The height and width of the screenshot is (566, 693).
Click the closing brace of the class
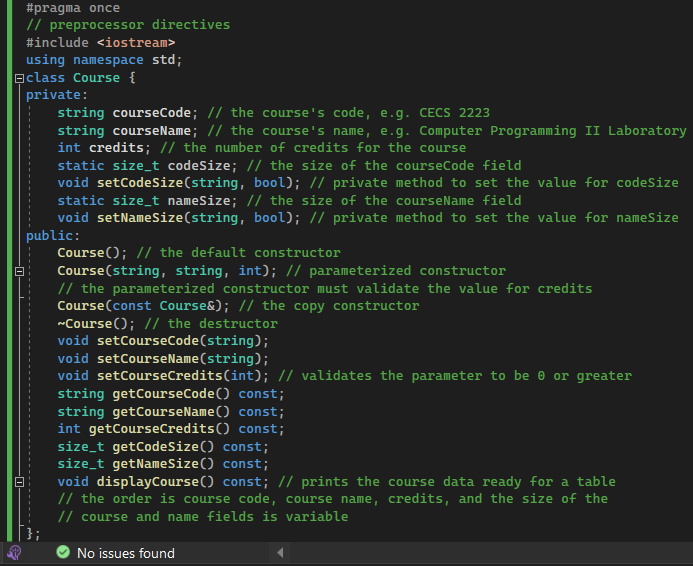click(x=29, y=534)
